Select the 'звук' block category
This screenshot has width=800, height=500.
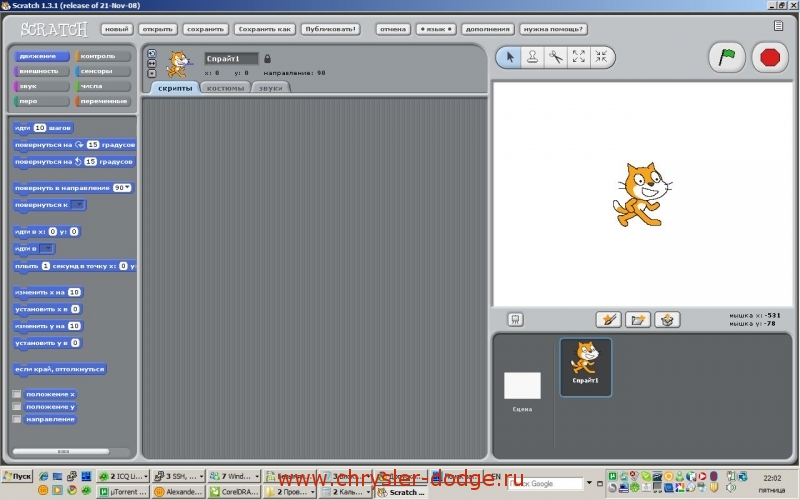(42, 86)
